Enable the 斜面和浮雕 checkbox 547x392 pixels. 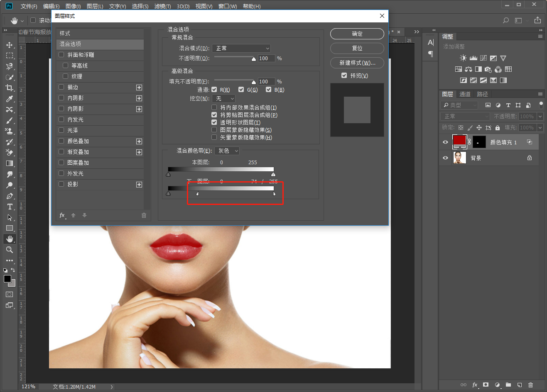coord(61,55)
